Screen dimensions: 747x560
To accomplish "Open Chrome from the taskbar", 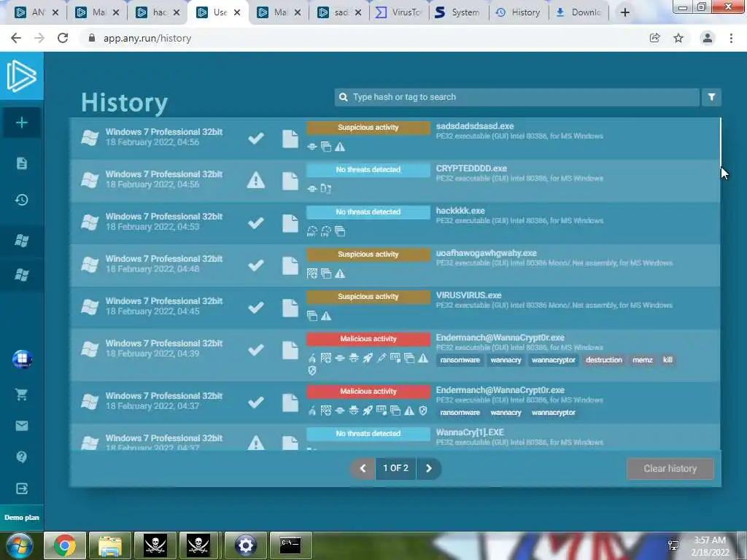I will click(x=65, y=545).
